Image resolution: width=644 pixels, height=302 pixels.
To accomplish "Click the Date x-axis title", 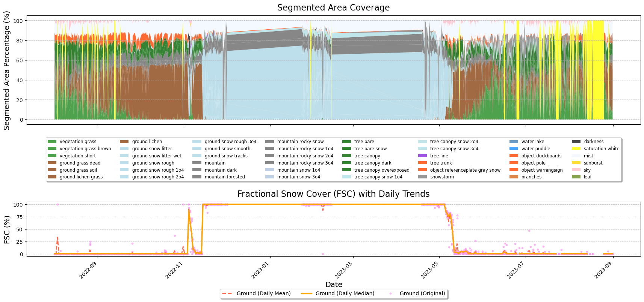I will 333,284.
